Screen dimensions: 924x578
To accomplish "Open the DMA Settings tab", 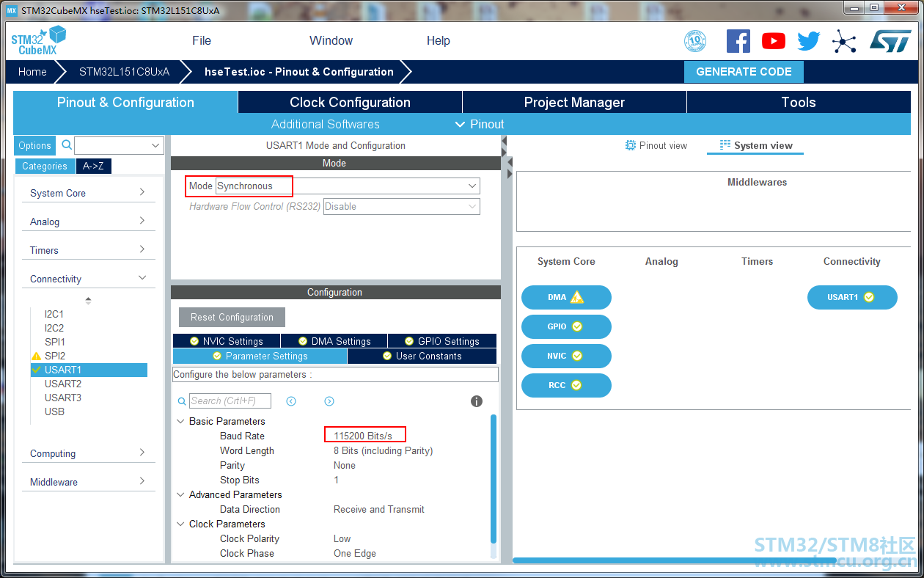I will [x=334, y=341].
